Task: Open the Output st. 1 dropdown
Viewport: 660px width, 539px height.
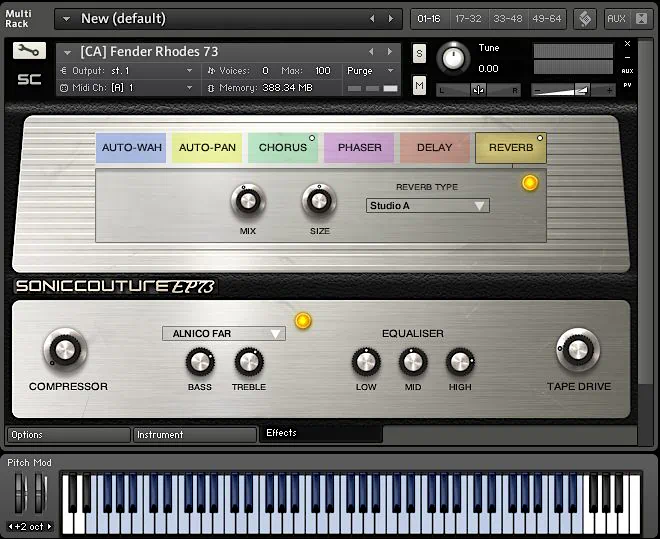Action: pyautogui.click(x=189, y=71)
